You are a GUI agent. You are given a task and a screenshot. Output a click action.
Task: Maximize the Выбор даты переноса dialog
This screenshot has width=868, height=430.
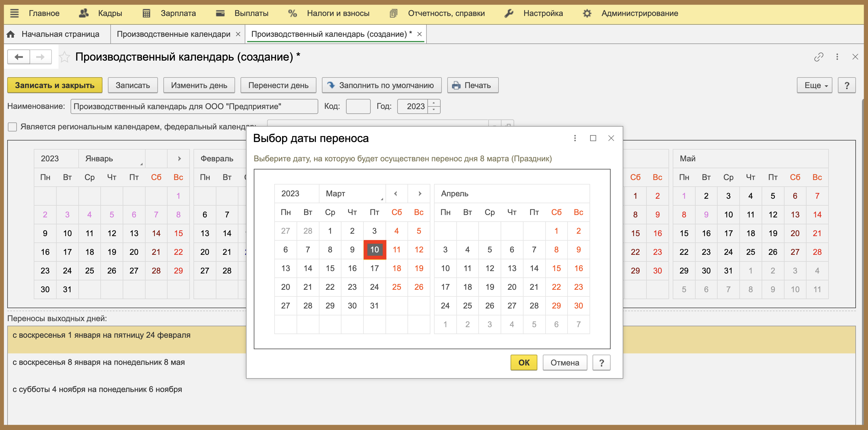[593, 138]
